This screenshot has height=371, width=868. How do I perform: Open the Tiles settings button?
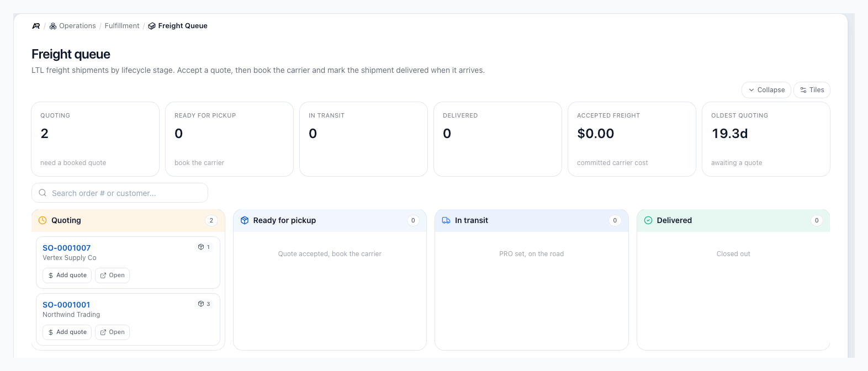coord(812,90)
